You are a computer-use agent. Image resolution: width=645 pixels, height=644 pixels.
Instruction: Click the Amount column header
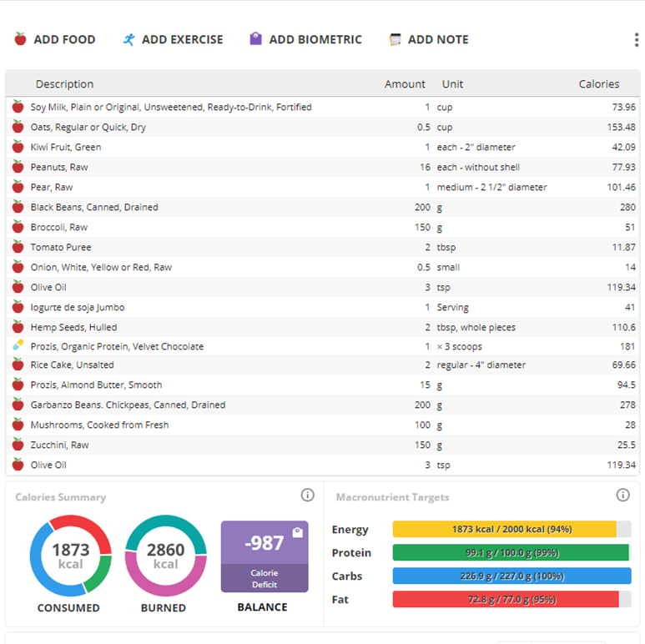[405, 84]
